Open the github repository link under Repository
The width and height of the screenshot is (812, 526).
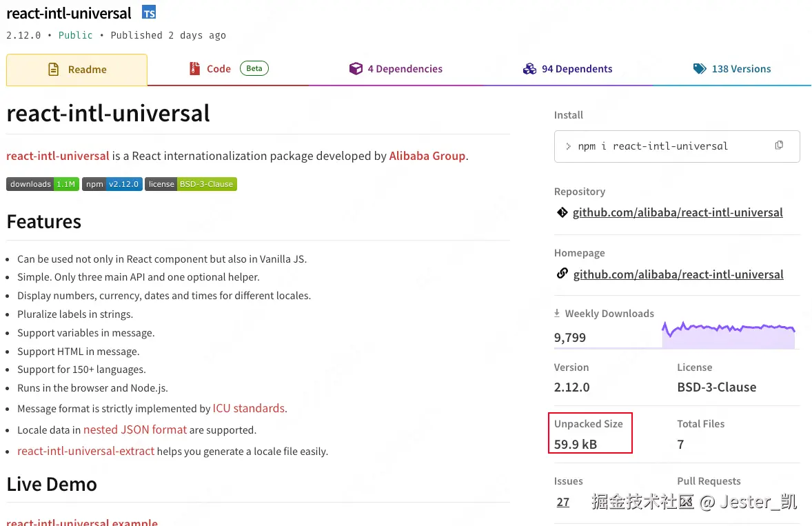(x=678, y=212)
